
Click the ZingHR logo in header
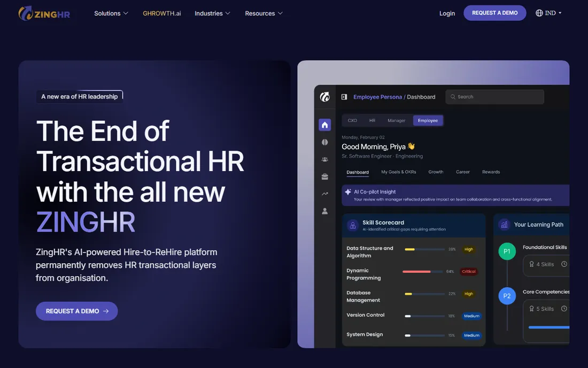point(44,13)
